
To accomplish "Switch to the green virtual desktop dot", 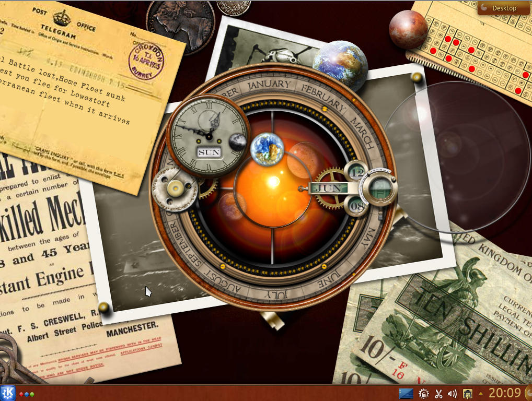I will tap(33, 395).
